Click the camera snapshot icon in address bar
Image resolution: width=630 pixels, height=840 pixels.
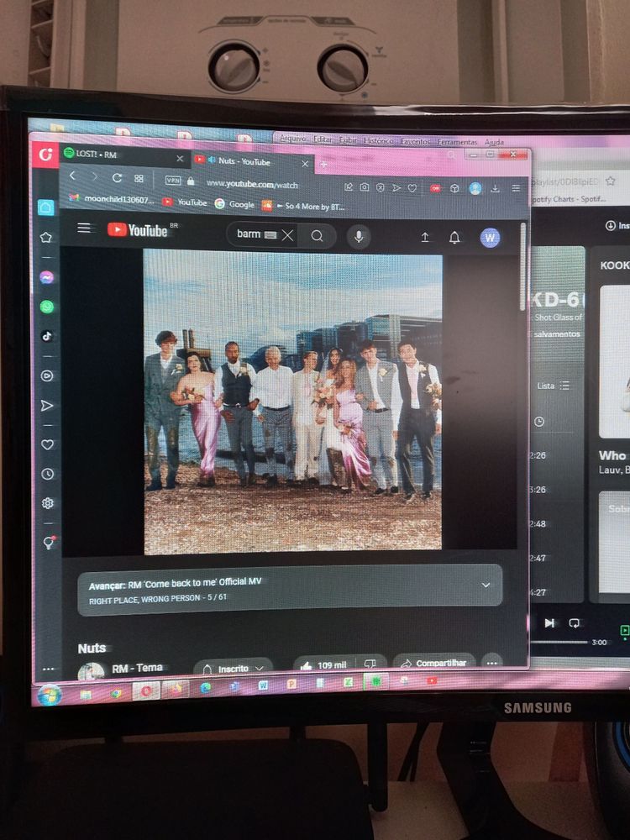(x=365, y=187)
